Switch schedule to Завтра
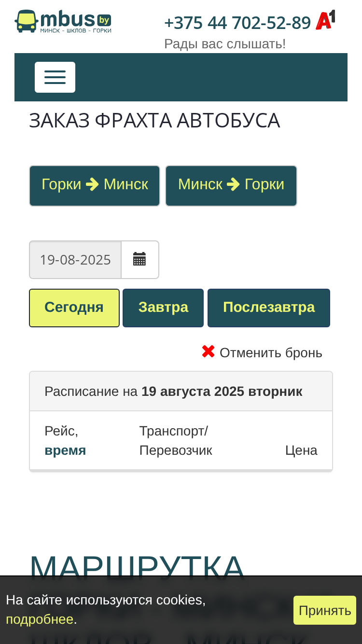This screenshot has height=644, width=362. [x=163, y=308]
